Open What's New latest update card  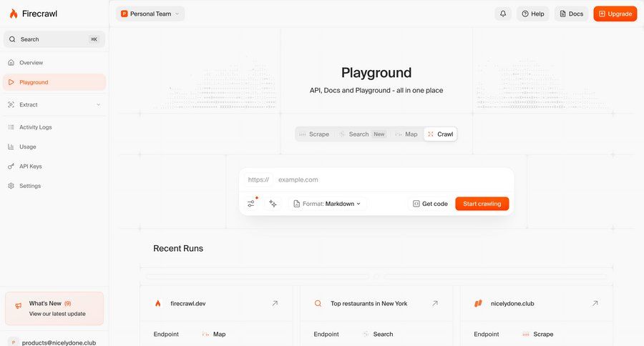[x=54, y=309]
